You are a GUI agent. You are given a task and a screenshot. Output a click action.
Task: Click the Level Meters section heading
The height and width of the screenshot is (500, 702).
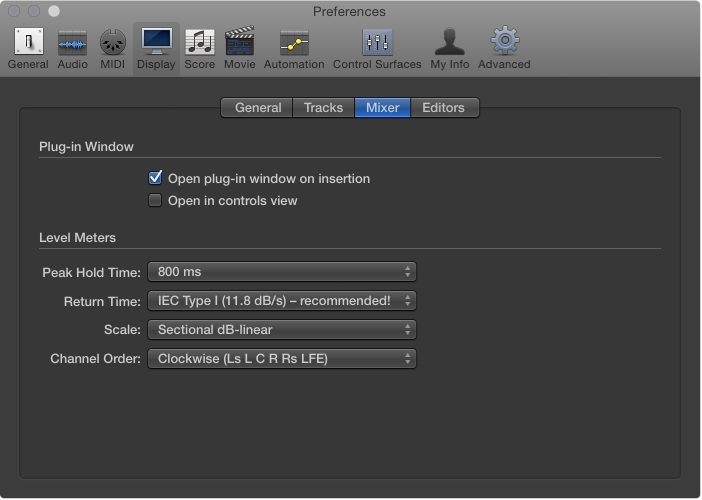tap(77, 238)
